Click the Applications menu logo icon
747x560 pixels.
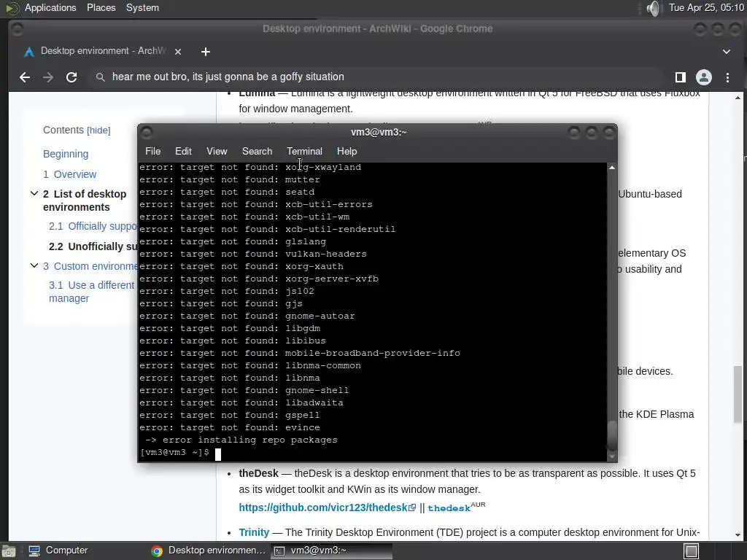12,8
